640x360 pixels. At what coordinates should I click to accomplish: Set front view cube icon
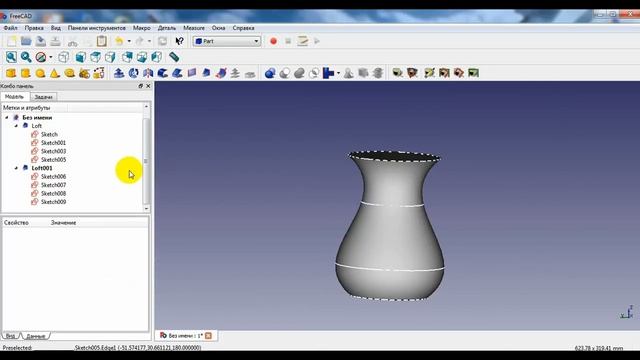click(x=80, y=57)
